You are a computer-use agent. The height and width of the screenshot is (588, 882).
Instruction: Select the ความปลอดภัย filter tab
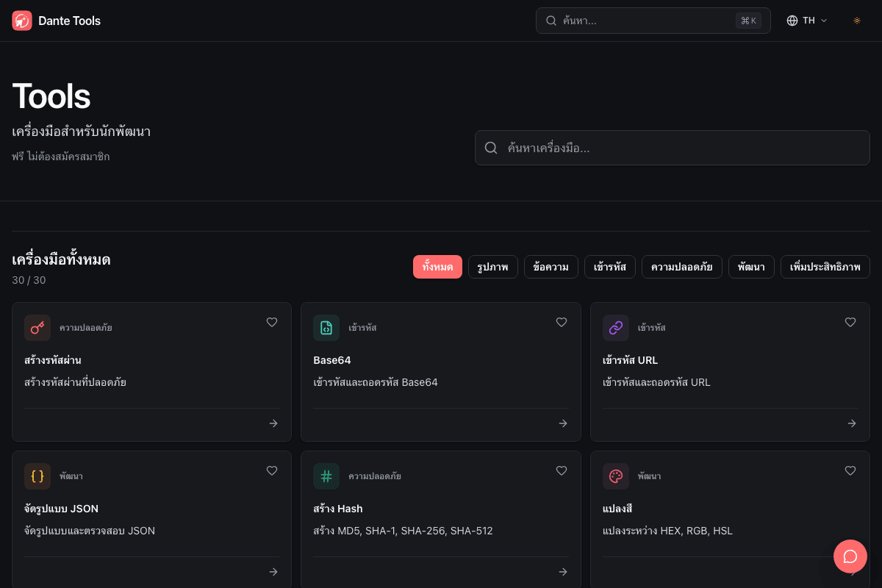pos(682,267)
